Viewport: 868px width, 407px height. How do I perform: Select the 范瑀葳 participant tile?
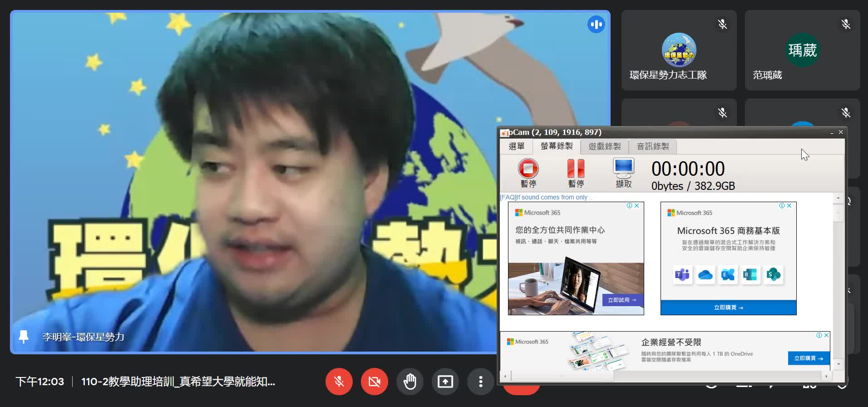[x=802, y=50]
